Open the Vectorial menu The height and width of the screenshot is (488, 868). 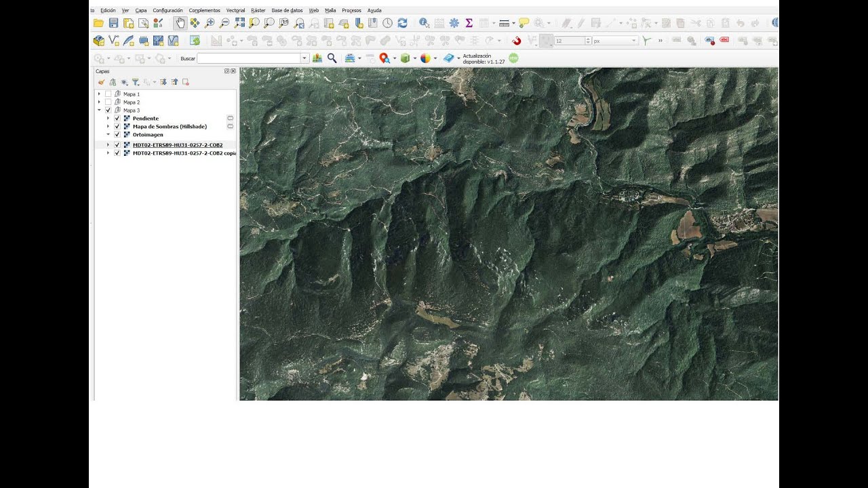(236, 10)
